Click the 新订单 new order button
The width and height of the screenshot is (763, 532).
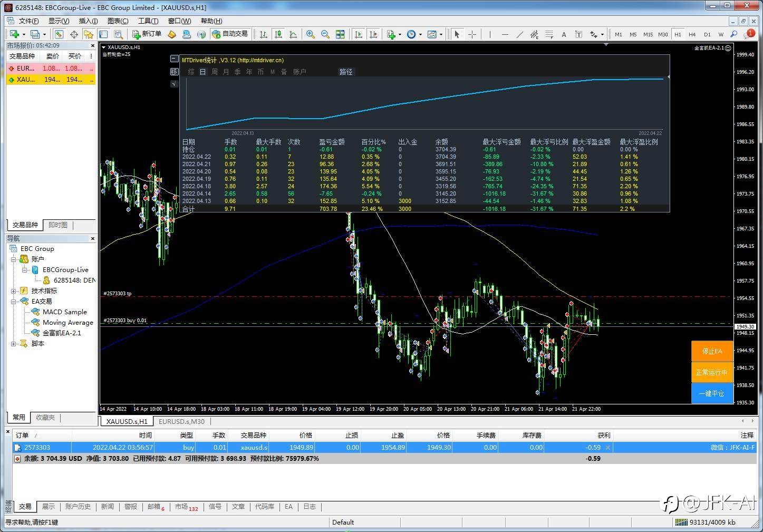pyautogui.click(x=147, y=34)
